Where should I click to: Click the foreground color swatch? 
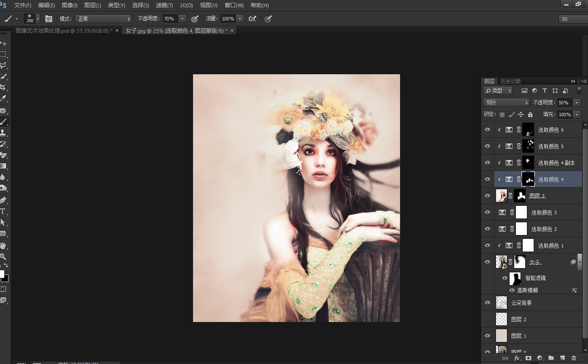tap(2, 274)
